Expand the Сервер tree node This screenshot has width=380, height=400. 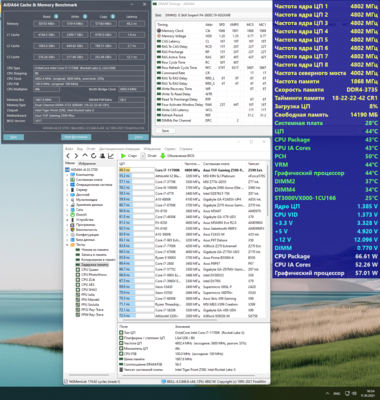[67, 190]
